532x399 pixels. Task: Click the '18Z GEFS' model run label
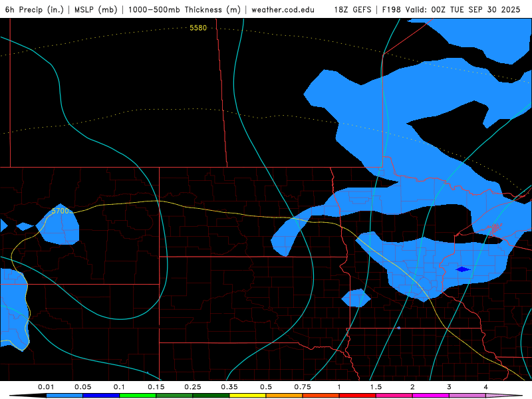click(352, 9)
